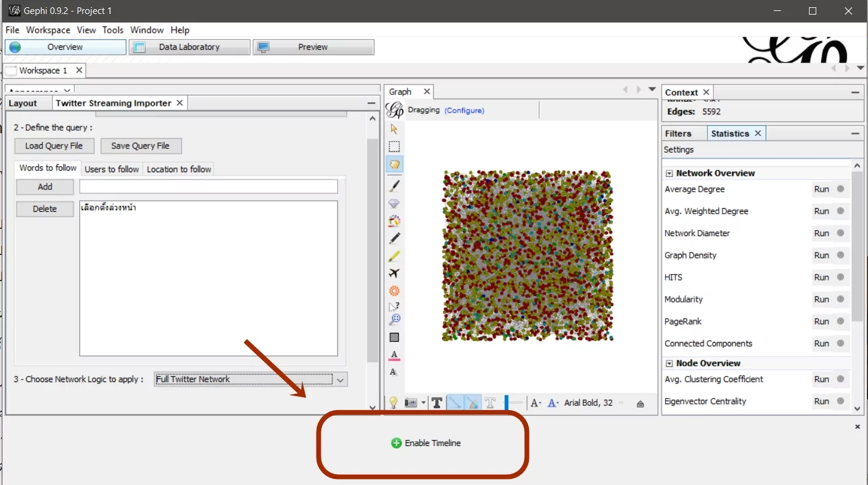The width and height of the screenshot is (868, 485).
Task: Open the Users to follow tab
Action: coord(111,169)
